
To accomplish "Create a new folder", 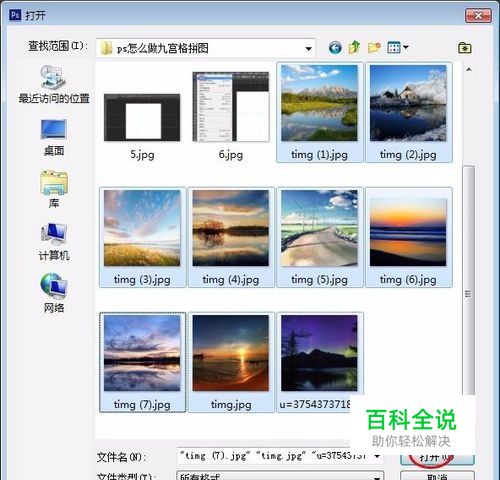I will 374,47.
